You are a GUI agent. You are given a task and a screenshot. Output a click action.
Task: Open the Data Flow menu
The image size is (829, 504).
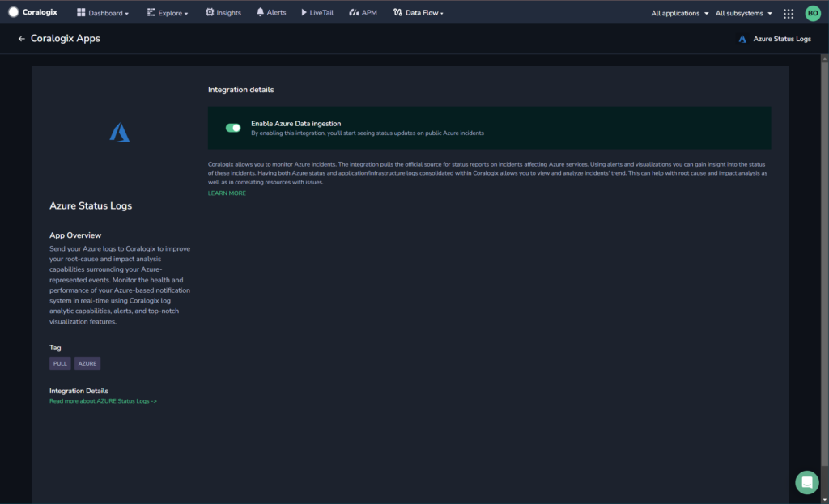pos(419,13)
